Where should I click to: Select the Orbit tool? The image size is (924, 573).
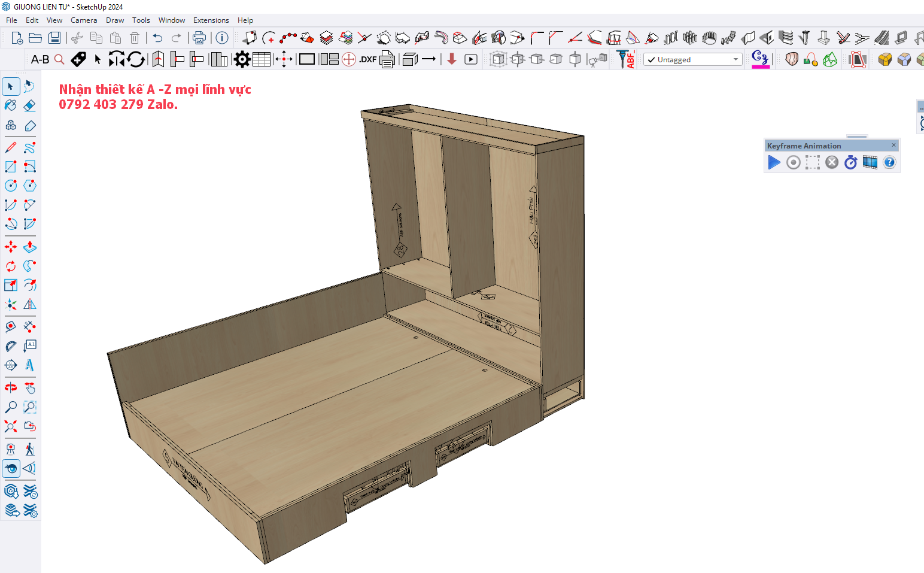(11, 388)
